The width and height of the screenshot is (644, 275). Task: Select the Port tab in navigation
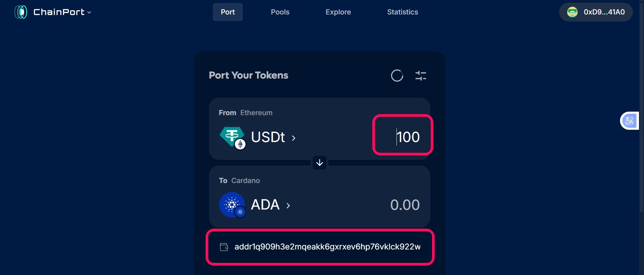pos(227,12)
